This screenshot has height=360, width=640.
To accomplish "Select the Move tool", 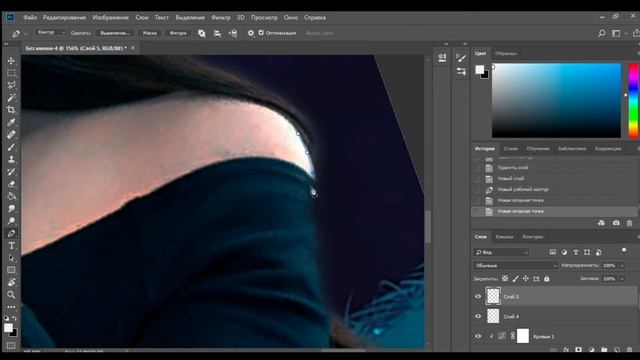I will click(11, 61).
